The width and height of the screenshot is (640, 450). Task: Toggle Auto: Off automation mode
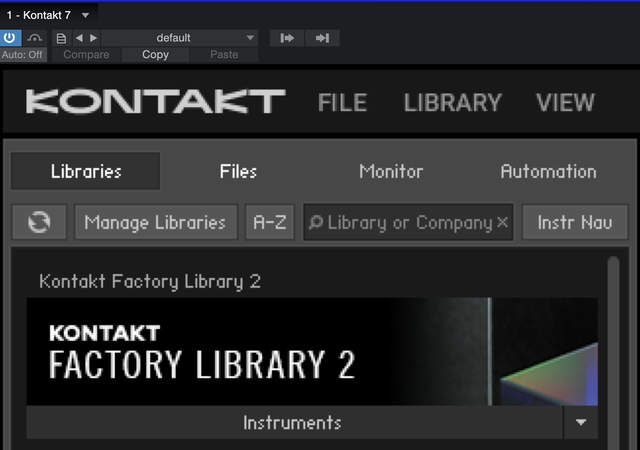click(x=22, y=54)
